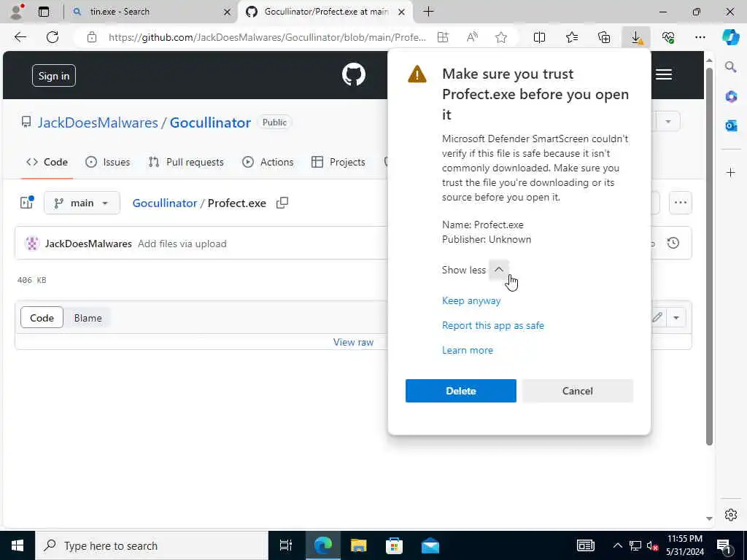Switch to the tin.exe - Search tab
This screenshot has width=747, height=560.
(x=150, y=12)
